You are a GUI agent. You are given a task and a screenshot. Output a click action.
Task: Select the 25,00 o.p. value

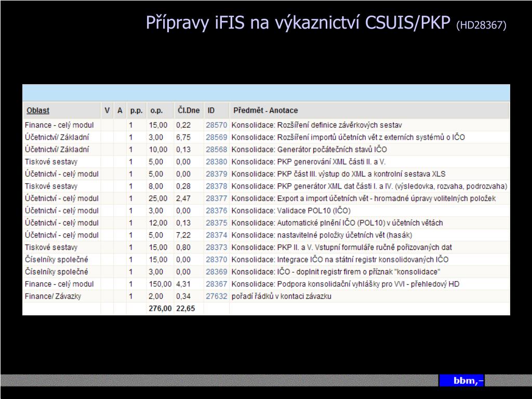pos(158,198)
